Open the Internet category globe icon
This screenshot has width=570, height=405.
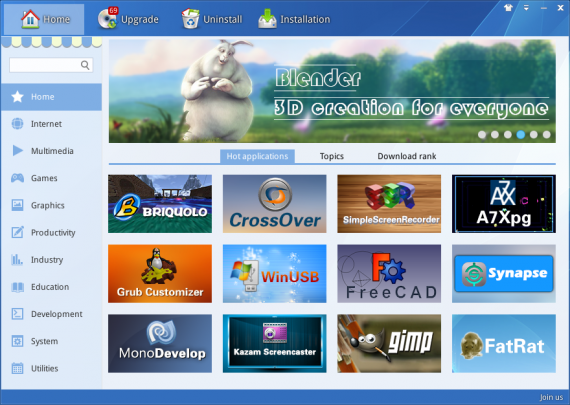pos(17,124)
